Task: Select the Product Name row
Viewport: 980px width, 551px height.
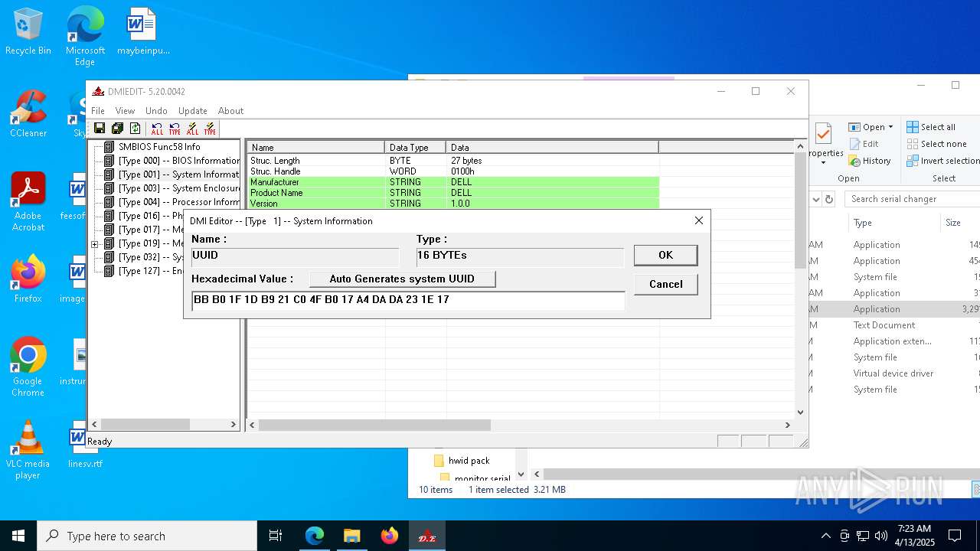Action: [x=453, y=193]
